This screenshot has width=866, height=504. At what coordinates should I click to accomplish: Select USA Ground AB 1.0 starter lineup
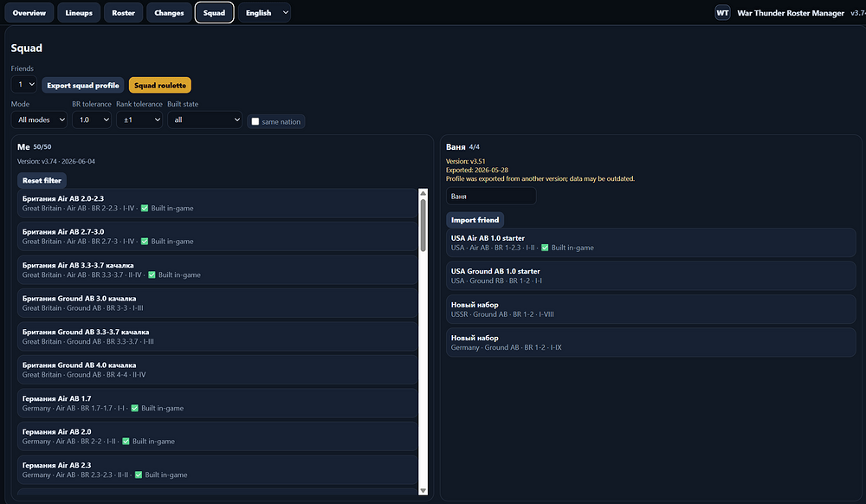pos(650,276)
